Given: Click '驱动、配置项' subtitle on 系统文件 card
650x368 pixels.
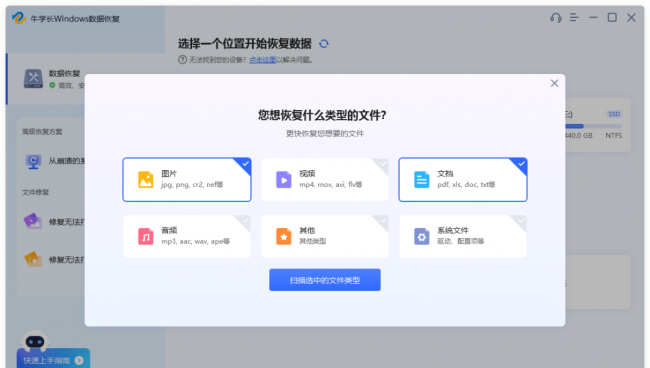Looking at the screenshot, I should 461,241.
